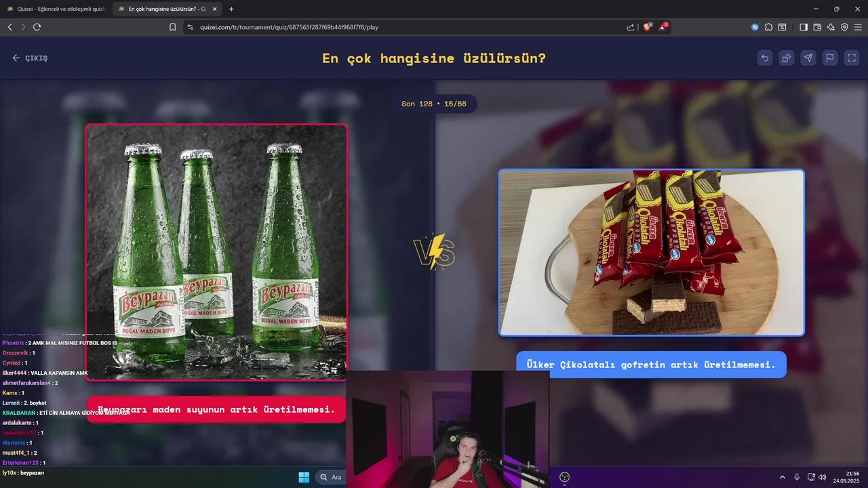Switch to the first Quizei browser tab
This screenshot has width=868, height=488.
56,9
